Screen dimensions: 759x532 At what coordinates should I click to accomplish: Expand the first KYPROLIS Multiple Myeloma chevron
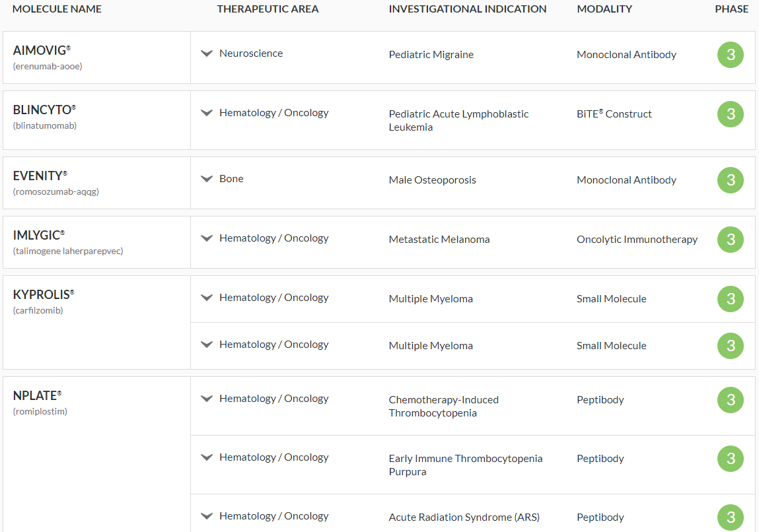tap(207, 298)
